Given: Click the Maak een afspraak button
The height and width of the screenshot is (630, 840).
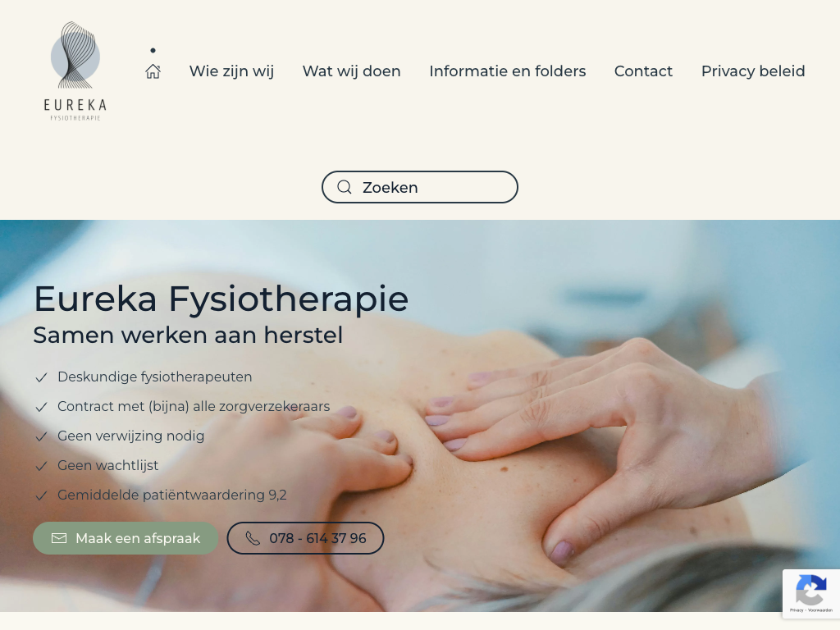Looking at the screenshot, I should coord(126,538).
